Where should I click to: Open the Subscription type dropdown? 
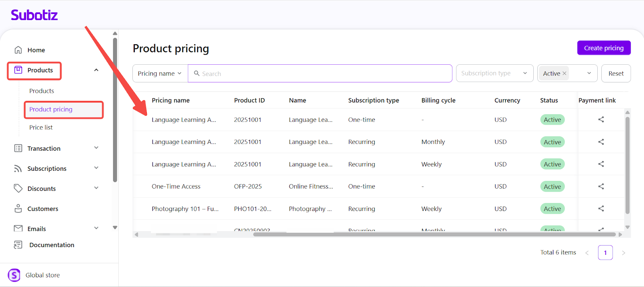494,73
